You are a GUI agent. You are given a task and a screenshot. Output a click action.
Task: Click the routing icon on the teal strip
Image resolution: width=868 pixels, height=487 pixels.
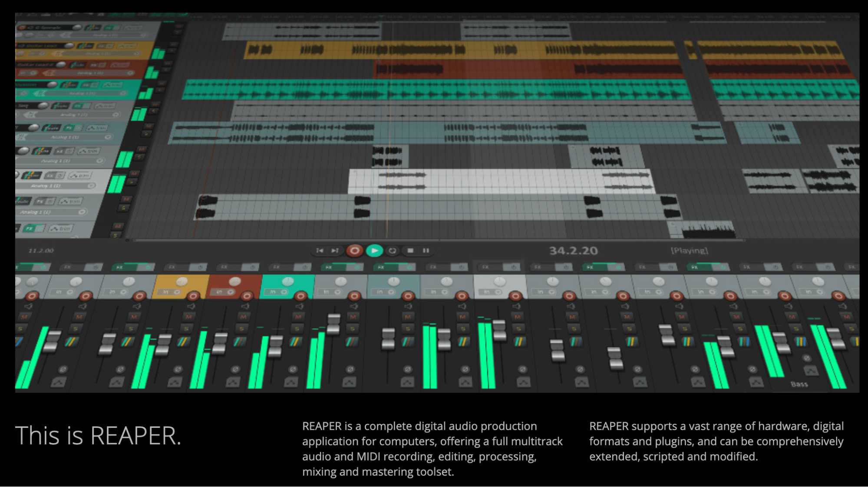pyautogui.click(x=296, y=341)
